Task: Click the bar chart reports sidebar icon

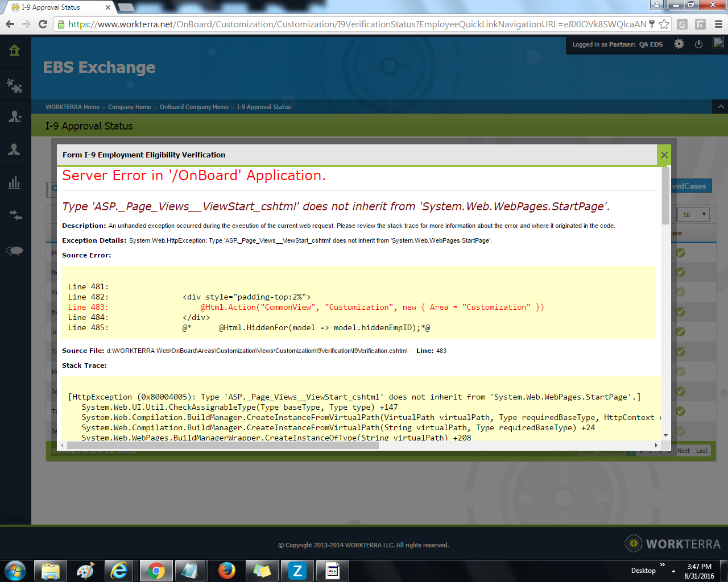Action: pyautogui.click(x=15, y=182)
